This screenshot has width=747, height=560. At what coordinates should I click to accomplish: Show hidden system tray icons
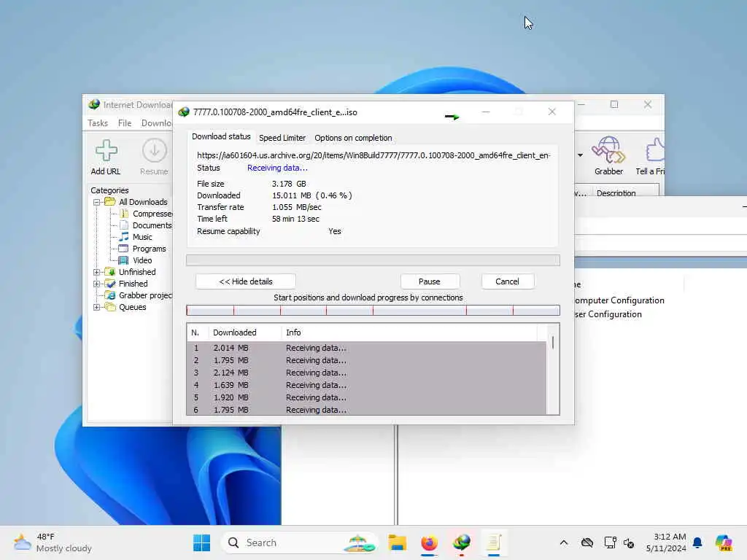(x=564, y=542)
